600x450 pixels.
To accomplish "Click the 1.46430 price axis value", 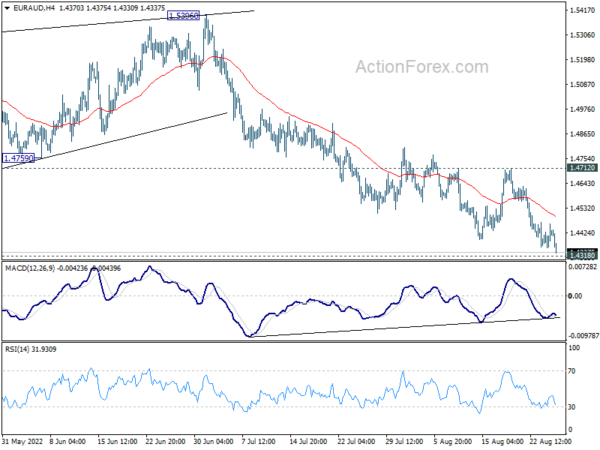I will click(582, 183).
